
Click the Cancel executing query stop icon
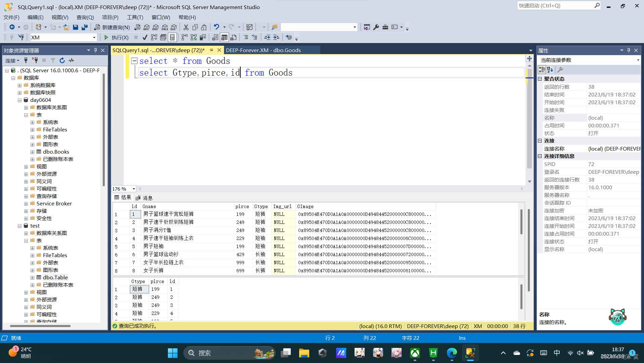[x=136, y=37]
